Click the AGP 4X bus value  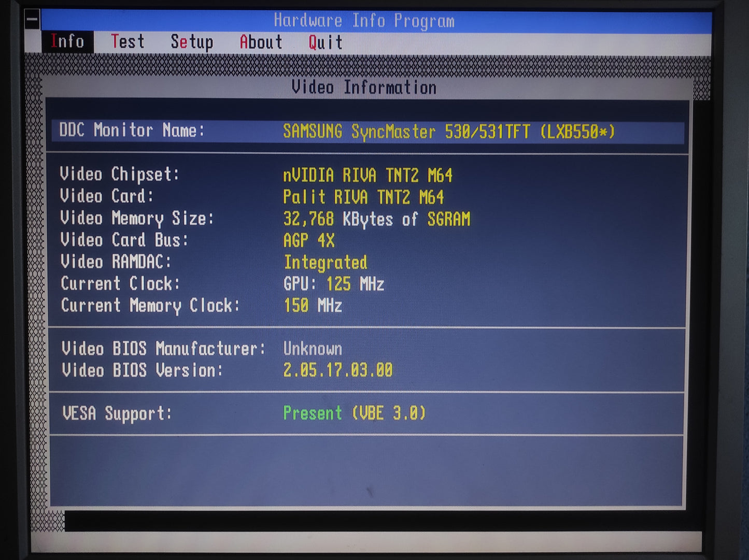coord(309,240)
